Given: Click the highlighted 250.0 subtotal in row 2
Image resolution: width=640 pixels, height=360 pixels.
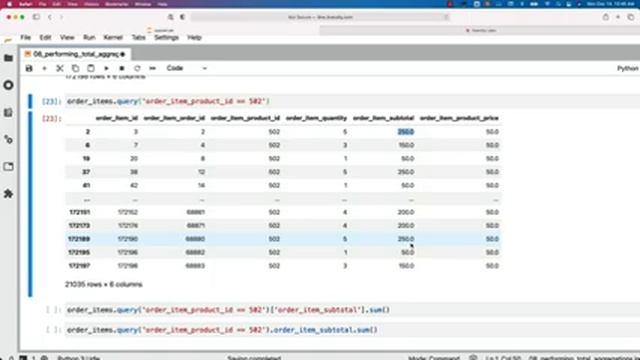Looking at the screenshot, I should [x=406, y=132].
